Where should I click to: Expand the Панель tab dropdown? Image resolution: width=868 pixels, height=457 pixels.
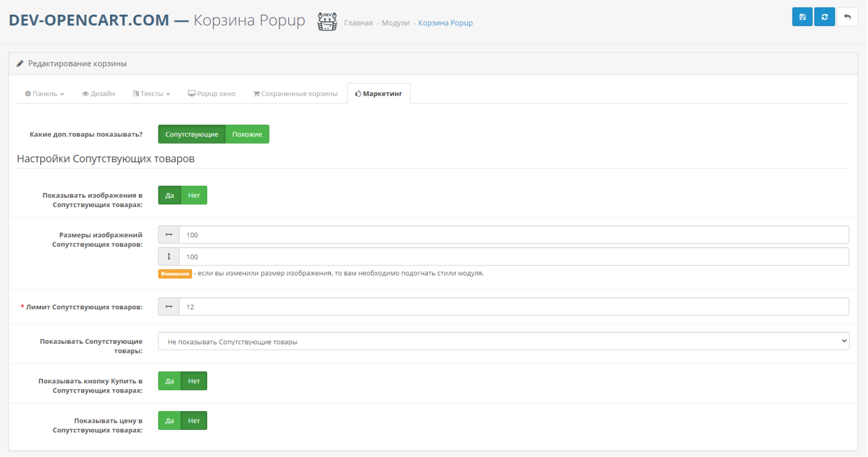tap(44, 94)
